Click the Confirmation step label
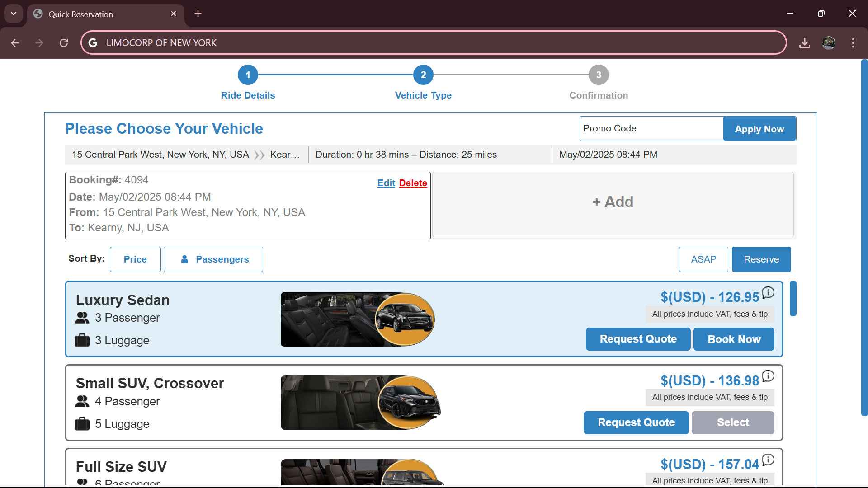The height and width of the screenshot is (488, 868). click(599, 95)
